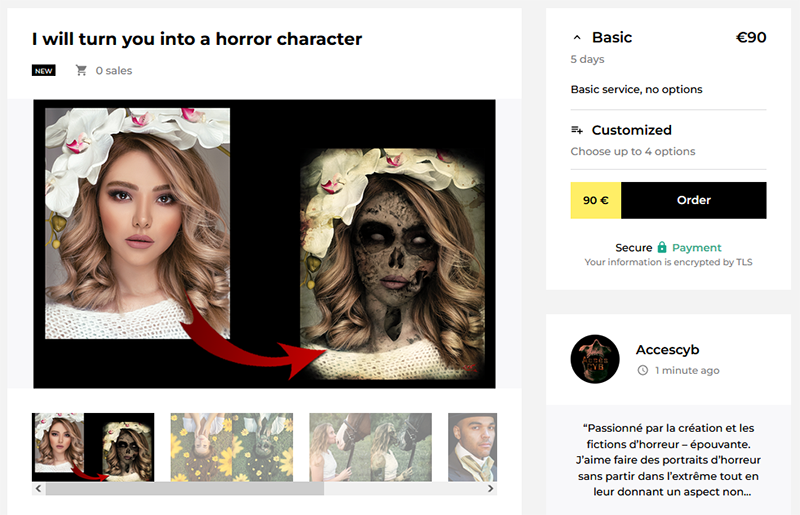Screen dimensions: 800x515
Task: Click the green padlock Secure Payment icon
Action: click(662, 248)
